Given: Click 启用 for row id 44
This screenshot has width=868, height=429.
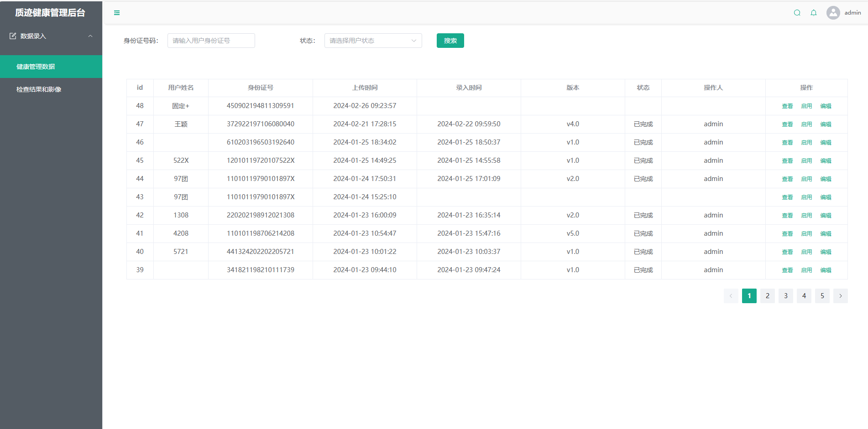Looking at the screenshot, I should [x=806, y=179].
